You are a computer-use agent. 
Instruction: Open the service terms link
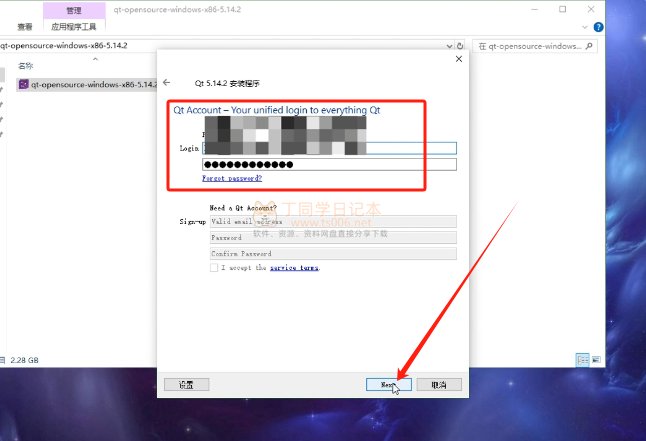pos(294,268)
